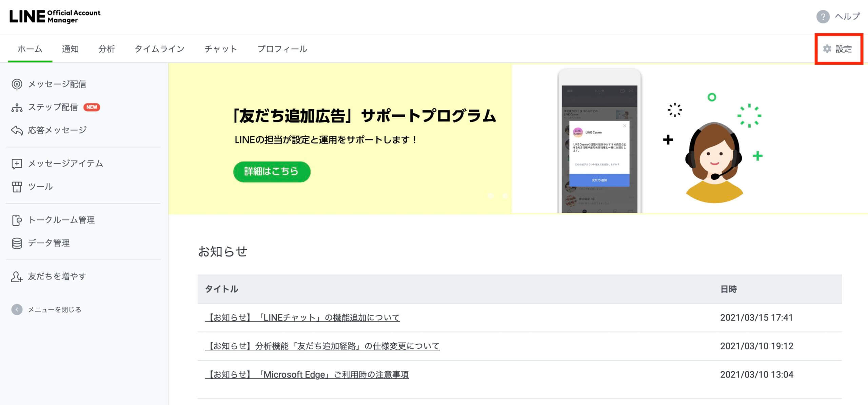Select トークルーム管理 in the sidebar
Viewport: 868px width, 405px height.
pyautogui.click(x=61, y=220)
